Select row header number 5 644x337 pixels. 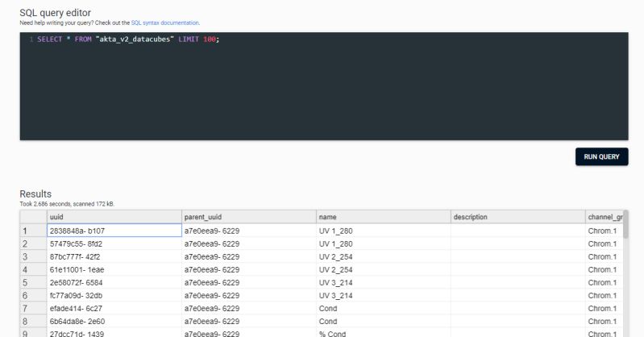pos(33,282)
